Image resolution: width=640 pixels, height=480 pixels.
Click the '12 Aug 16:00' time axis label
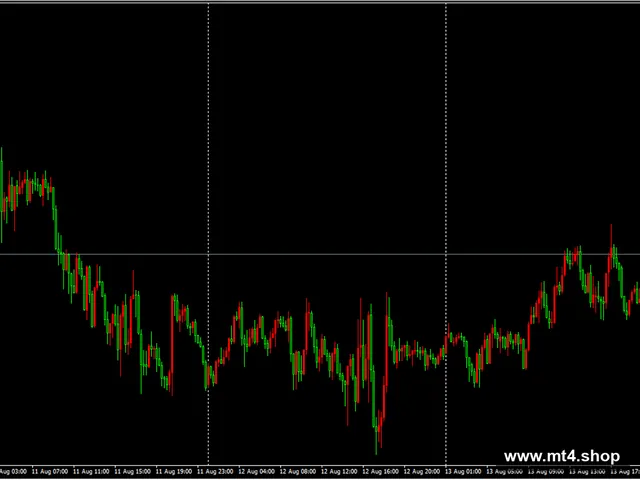[x=381, y=472]
